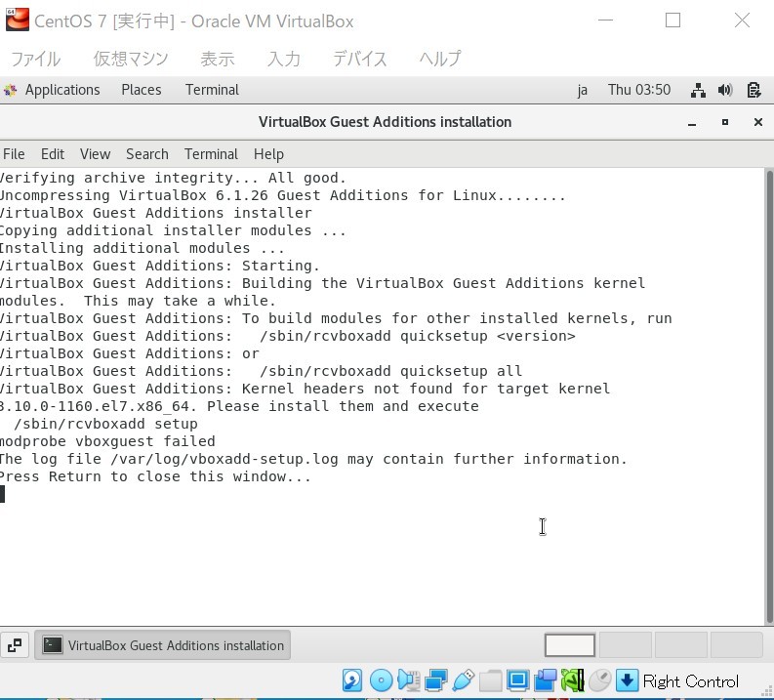Close the Guest Additions terminal window
774x700 pixels.
pos(758,122)
